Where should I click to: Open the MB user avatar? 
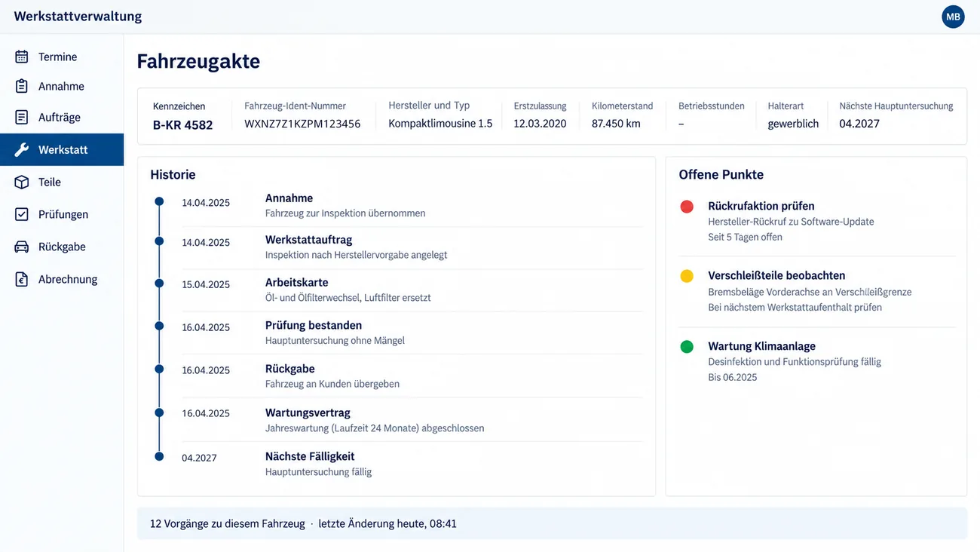coord(953,17)
